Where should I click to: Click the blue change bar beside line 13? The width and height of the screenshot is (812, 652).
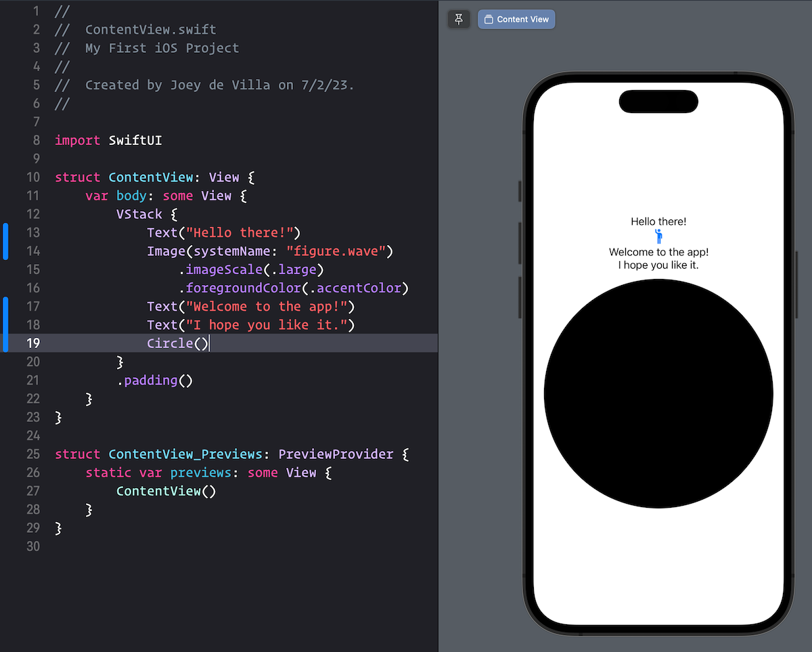point(6,242)
